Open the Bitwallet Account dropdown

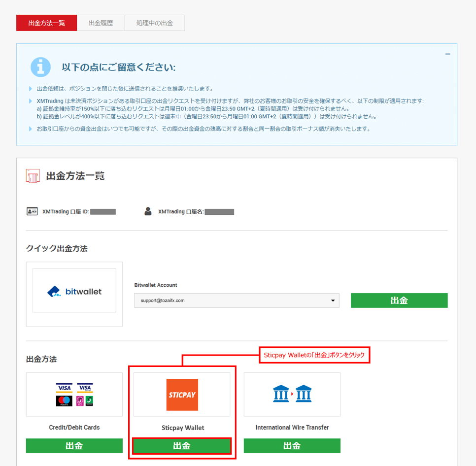point(237,300)
